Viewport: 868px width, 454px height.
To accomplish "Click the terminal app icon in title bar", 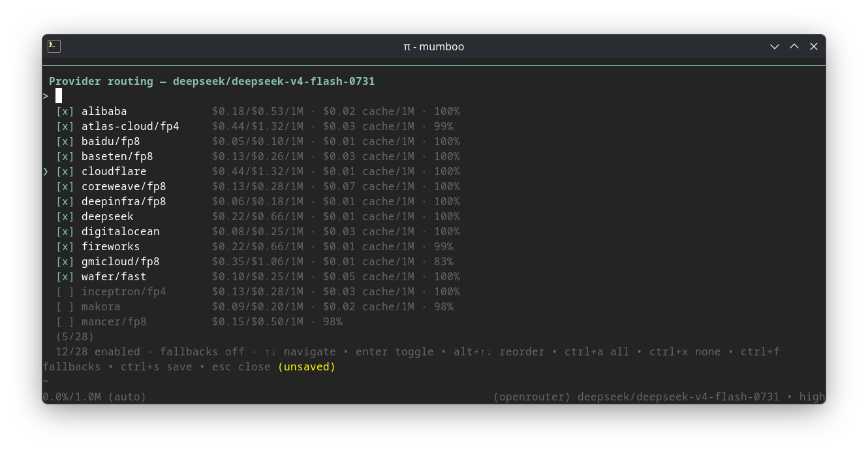I will tap(54, 46).
